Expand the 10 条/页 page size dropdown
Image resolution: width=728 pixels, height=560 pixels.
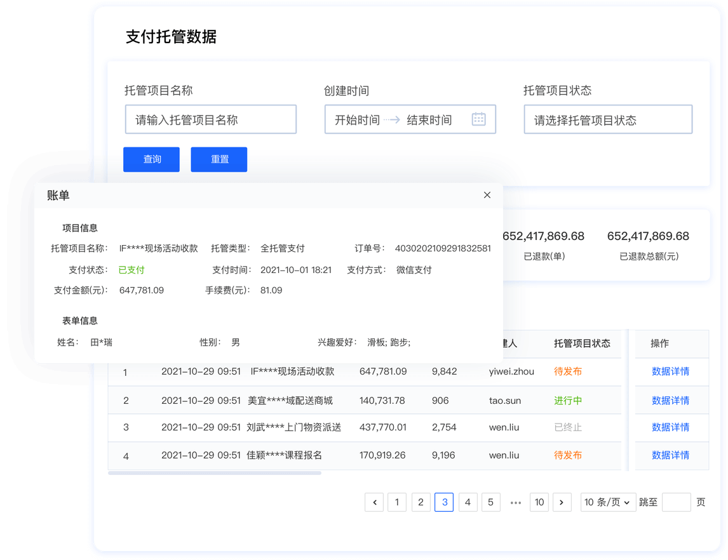click(x=607, y=502)
